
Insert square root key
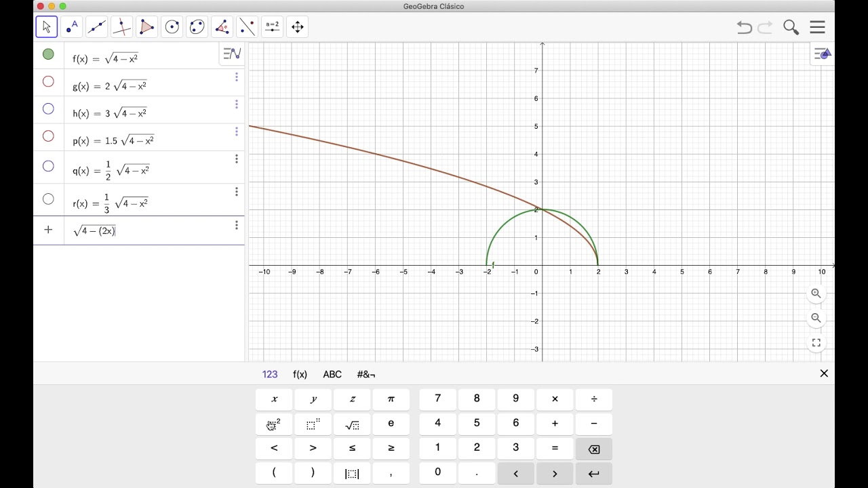[352, 424]
